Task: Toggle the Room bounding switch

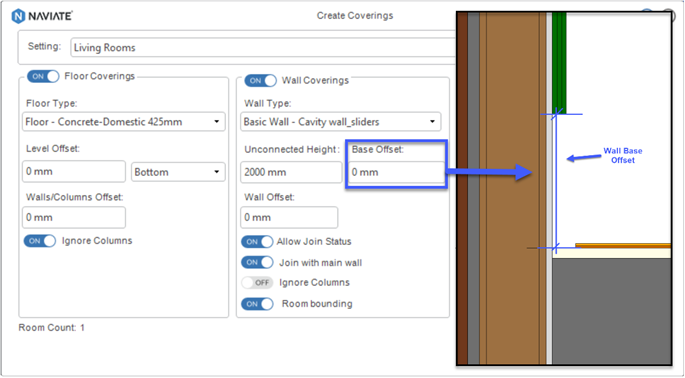Action: [257, 304]
